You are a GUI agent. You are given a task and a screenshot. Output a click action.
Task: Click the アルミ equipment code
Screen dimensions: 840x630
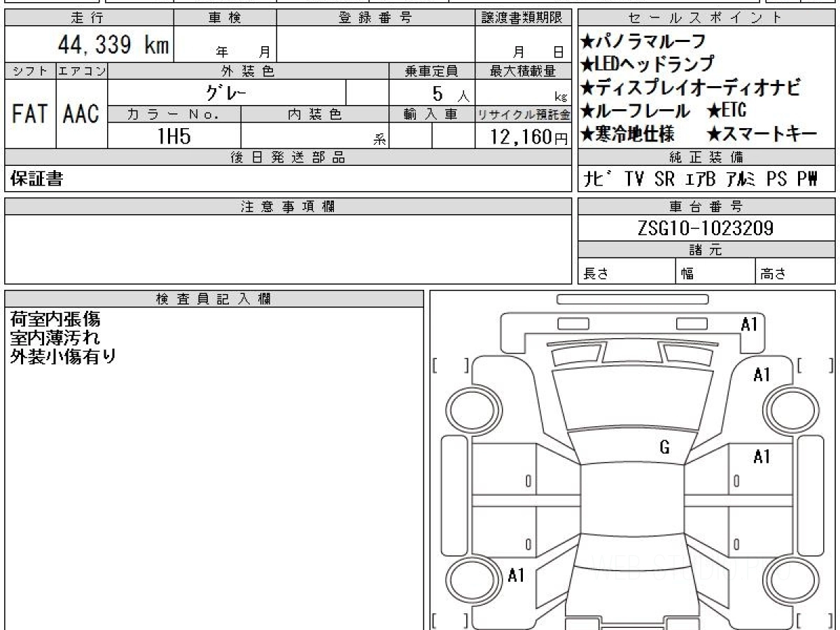[x=740, y=178]
